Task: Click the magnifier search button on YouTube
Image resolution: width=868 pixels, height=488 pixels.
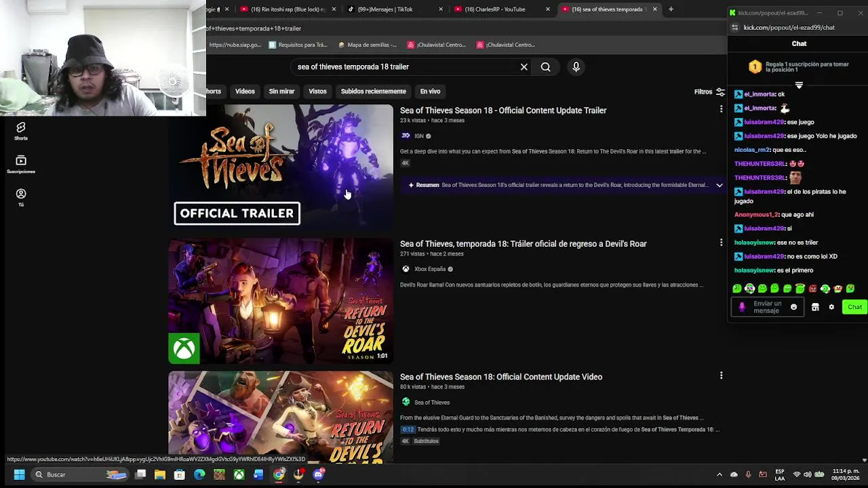Action: [545, 67]
